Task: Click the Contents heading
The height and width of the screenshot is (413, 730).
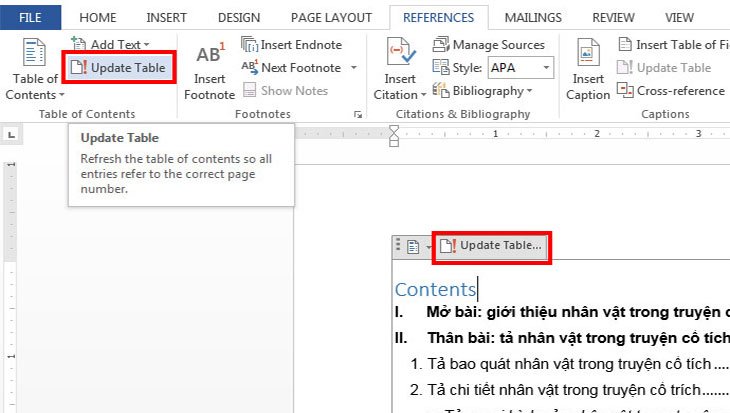Action: (435, 289)
